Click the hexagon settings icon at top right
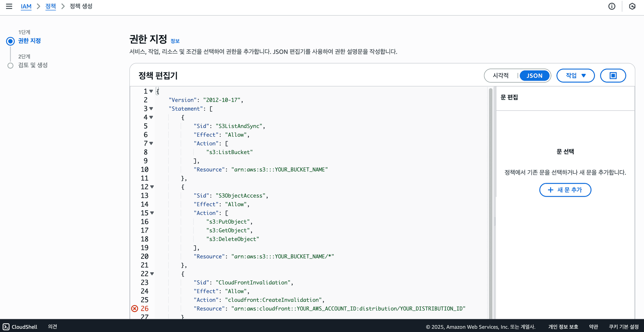Screen dimensions: 644x332 [632, 6]
